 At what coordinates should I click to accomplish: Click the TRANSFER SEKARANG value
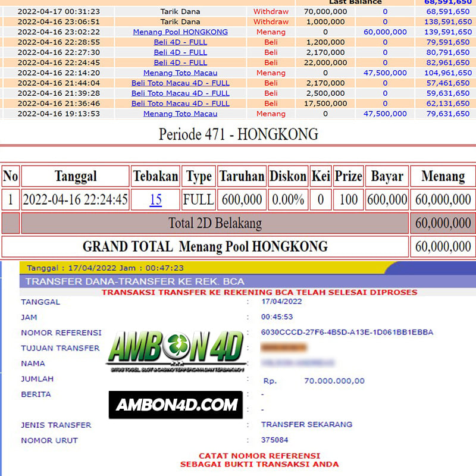306,424
